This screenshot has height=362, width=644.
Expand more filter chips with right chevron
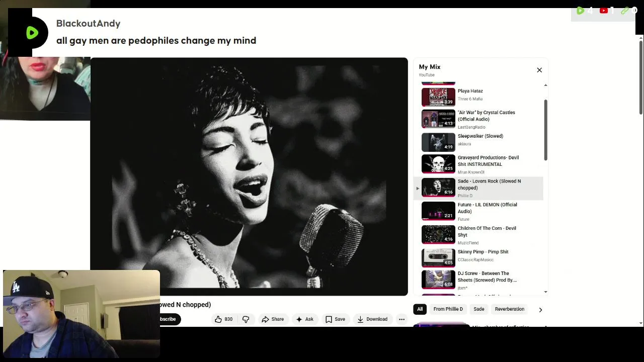click(x=540, y=310)
